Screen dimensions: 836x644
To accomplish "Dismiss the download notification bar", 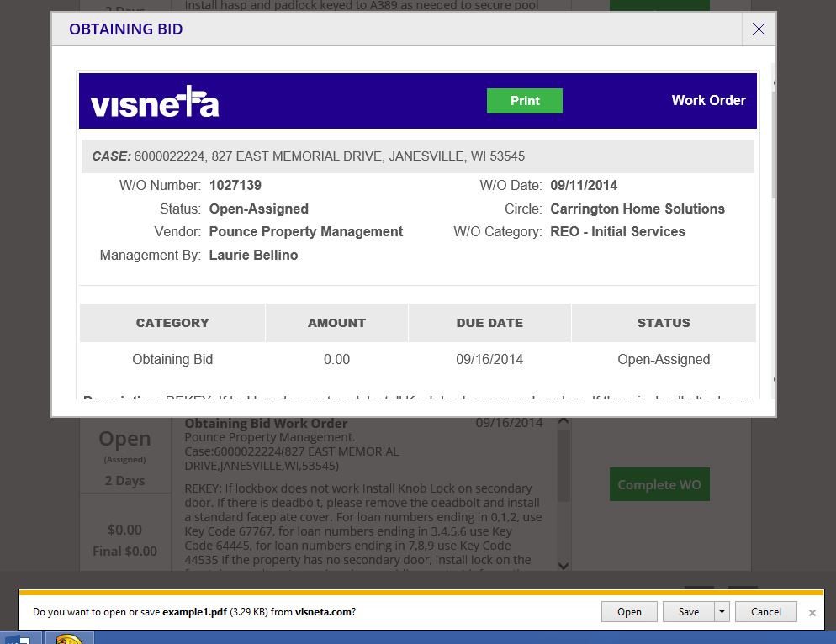I will coord(812,613).
